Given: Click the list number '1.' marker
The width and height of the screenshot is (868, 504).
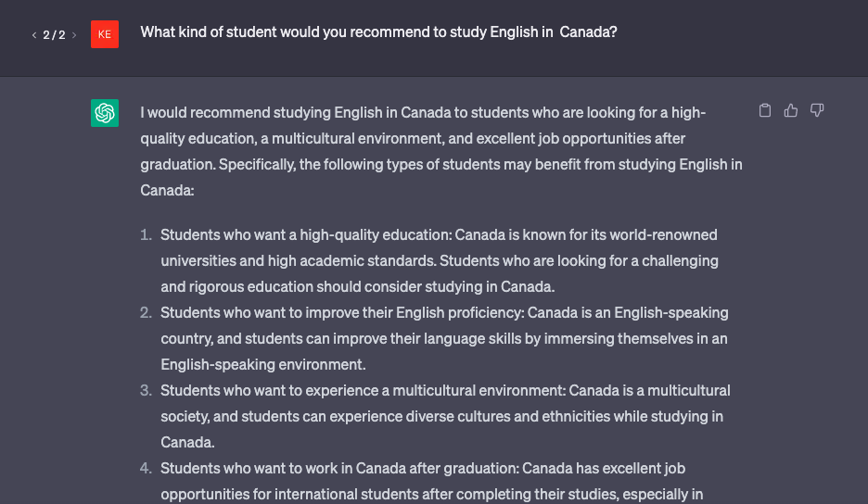Looking at the screenshot, I should 146,235.
